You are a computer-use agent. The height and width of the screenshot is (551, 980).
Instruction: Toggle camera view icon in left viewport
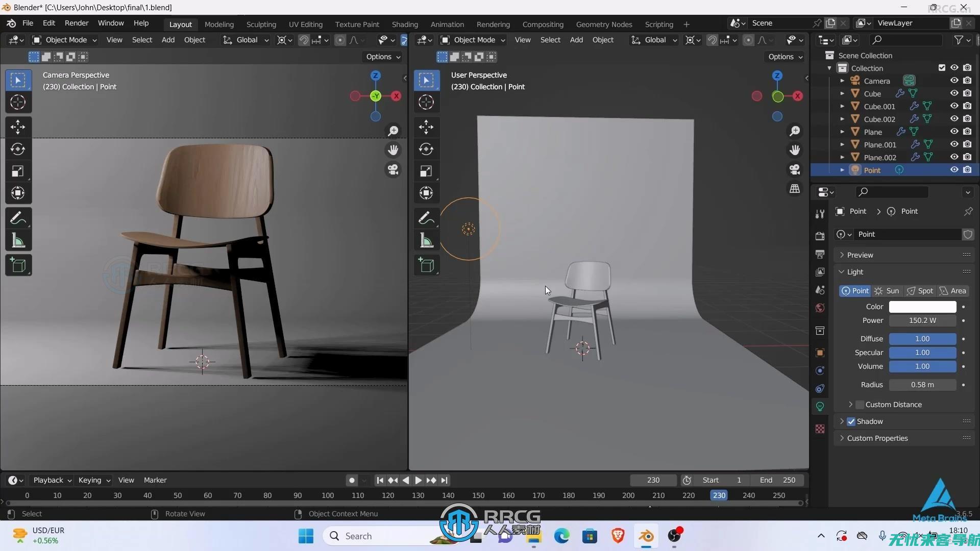click(x=393, y=169)
